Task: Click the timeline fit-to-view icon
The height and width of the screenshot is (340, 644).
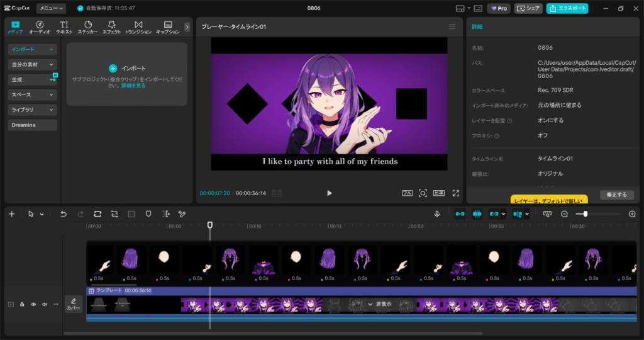Action: 547,214
